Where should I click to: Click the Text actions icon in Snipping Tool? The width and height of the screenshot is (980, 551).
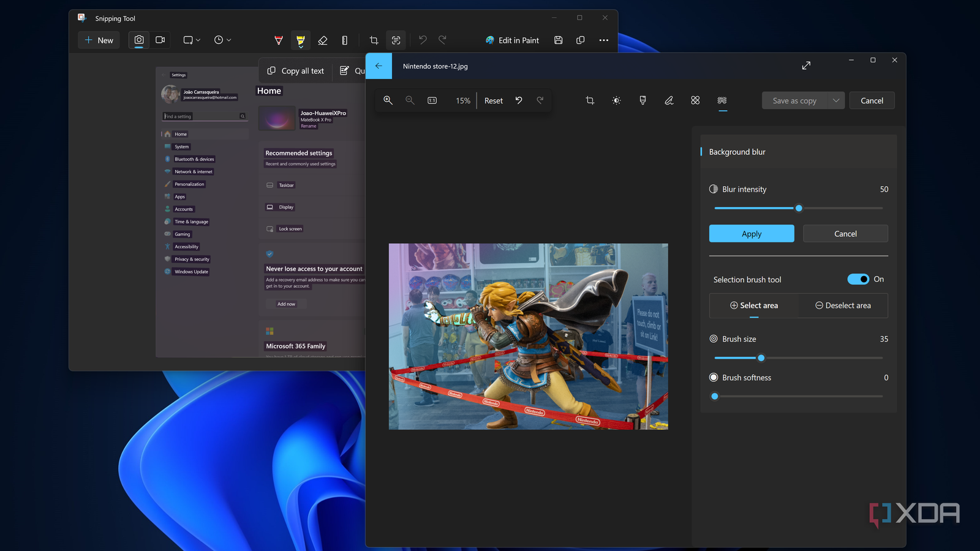pos(396,40)
